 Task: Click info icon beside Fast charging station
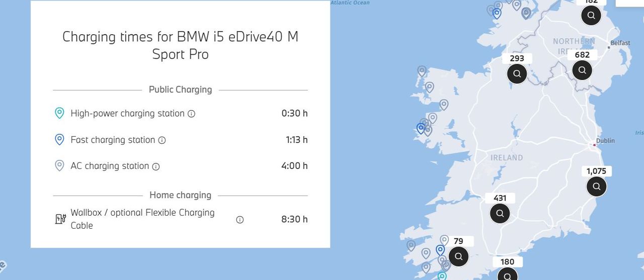(162, 140)
